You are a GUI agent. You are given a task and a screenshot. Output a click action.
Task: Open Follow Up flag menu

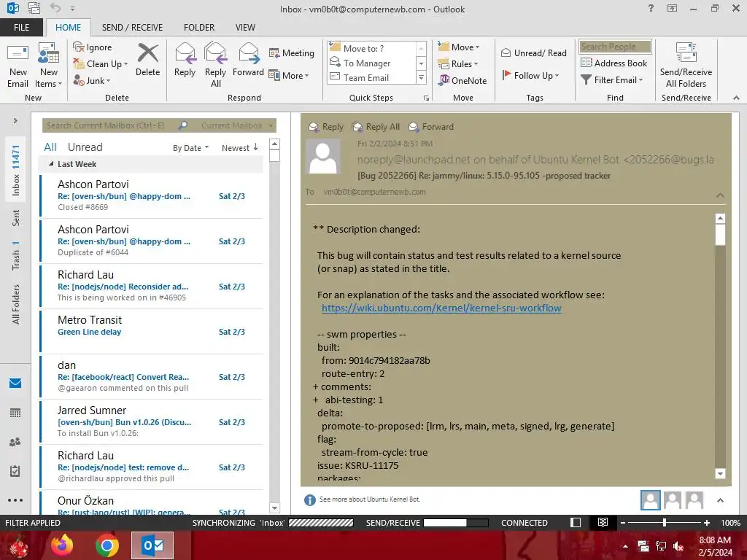tap(530, 75)
